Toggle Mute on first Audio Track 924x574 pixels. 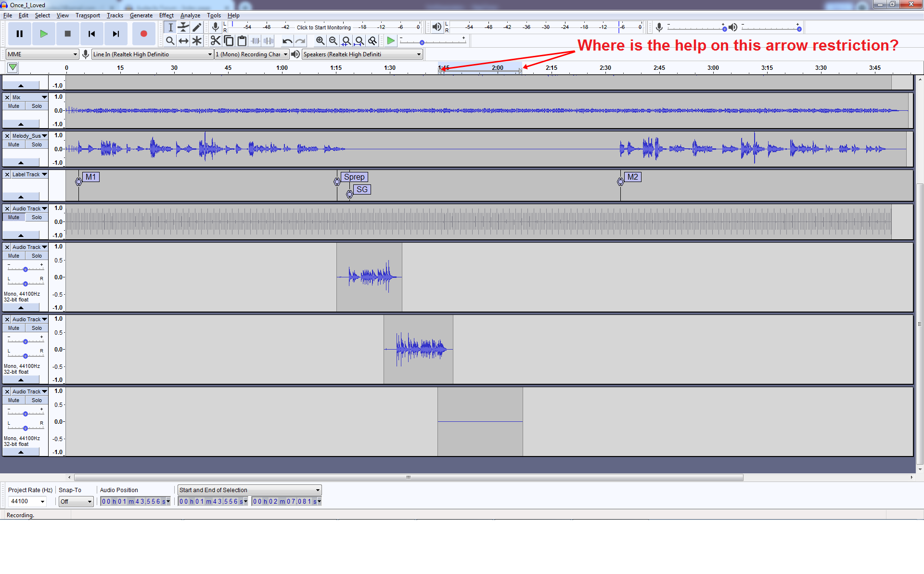coord(14,217)
